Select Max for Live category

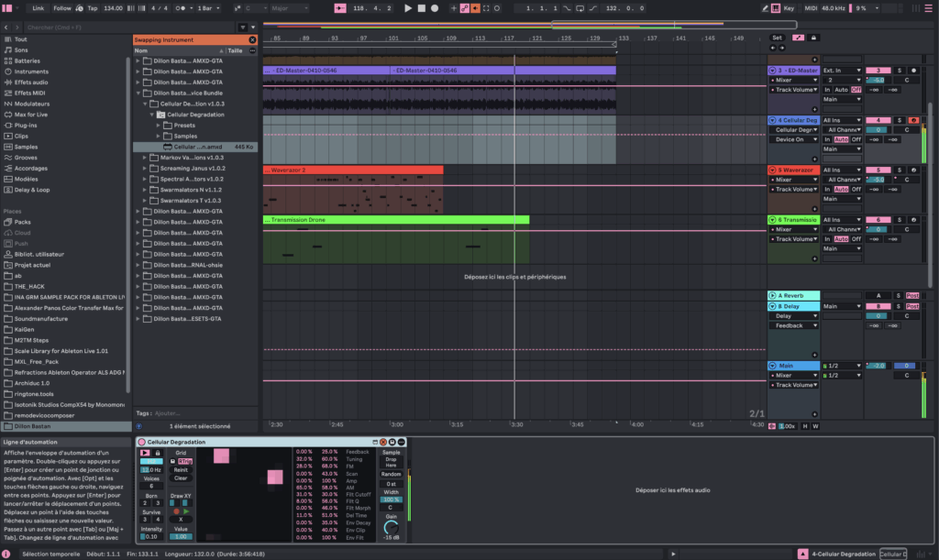coord(30,115)
